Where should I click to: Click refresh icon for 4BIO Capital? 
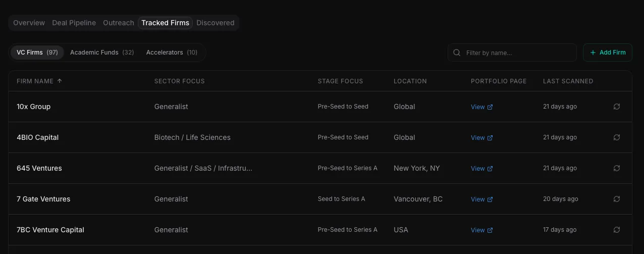tap(616, 137)
